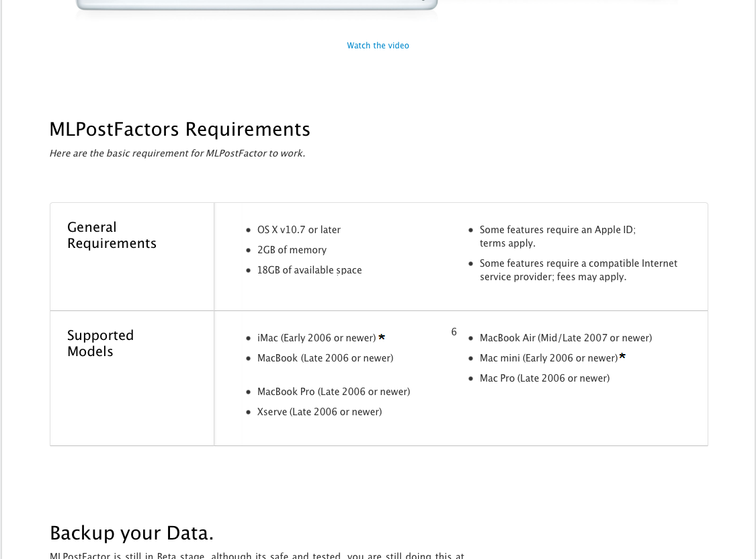The width and height of the screenshot is (756, 559).
Task: Click the basic requirement subtitle text
Action: pyautogui.click(x=177, y=153)
